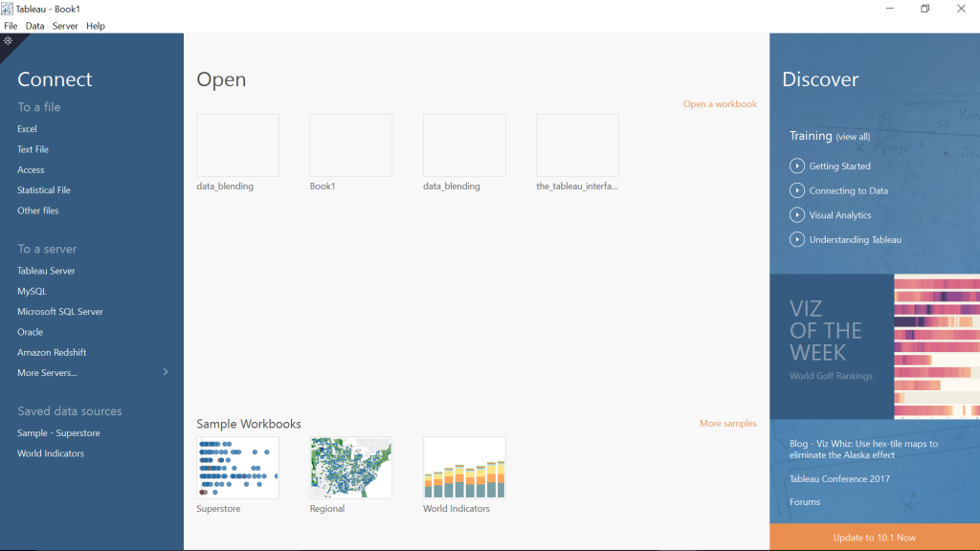This screenshot has width=980, height=551.
Task: Open the World Indicators sample thumbnail
Action: [464, 468]
